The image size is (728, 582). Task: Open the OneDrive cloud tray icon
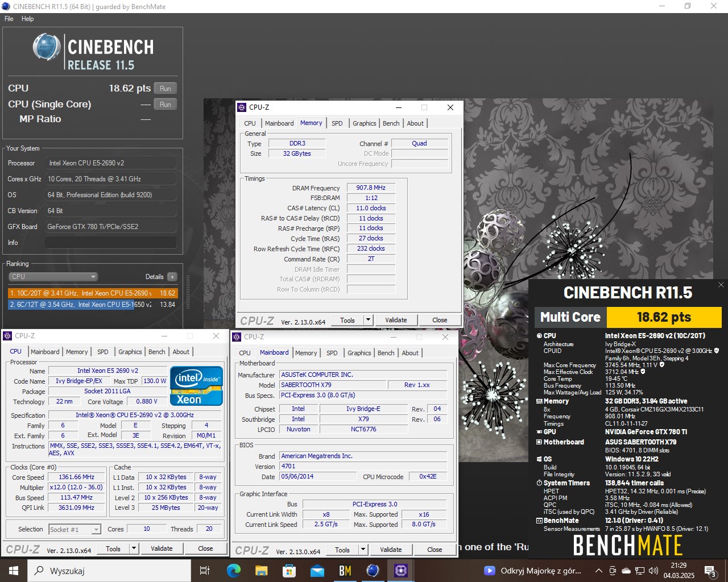pos(626,571)
